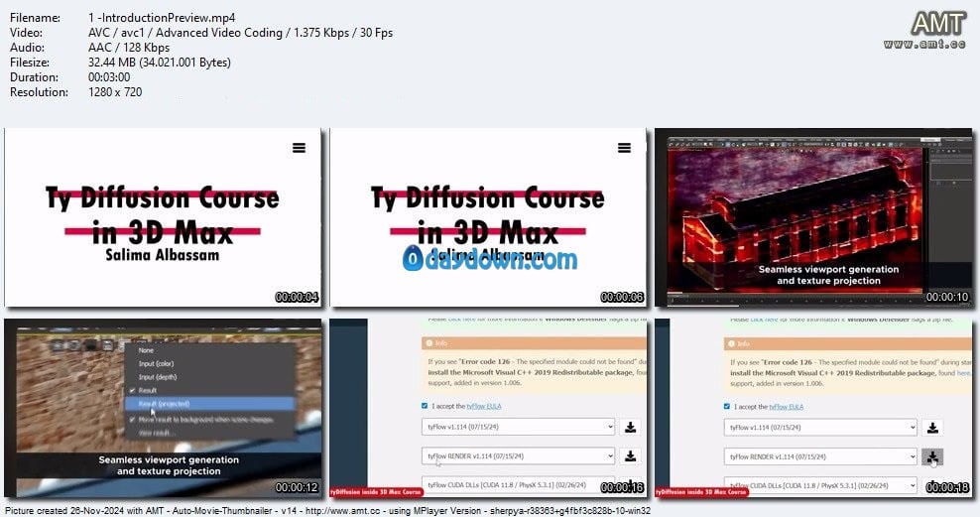Open tyFlow CUDA DLLs dropdown in 00:00:16 frame
Viewport: 980px width, 517px height.
pos(518,485)
